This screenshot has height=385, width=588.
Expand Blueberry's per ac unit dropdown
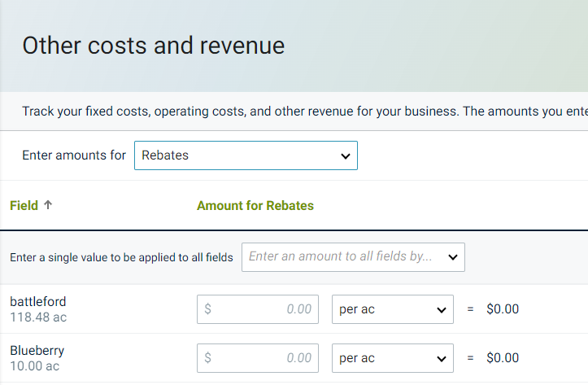[392, 357]
